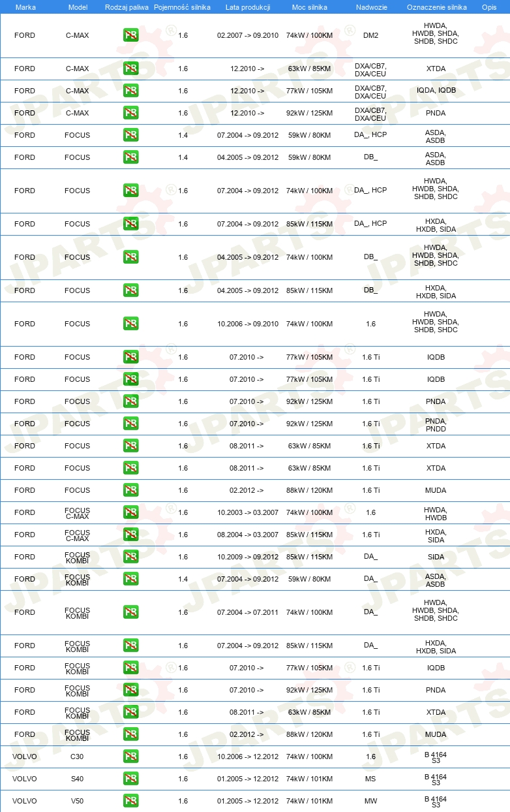Click the Model column header
This screenshot has height=812, width=510.
pos(78,7)
